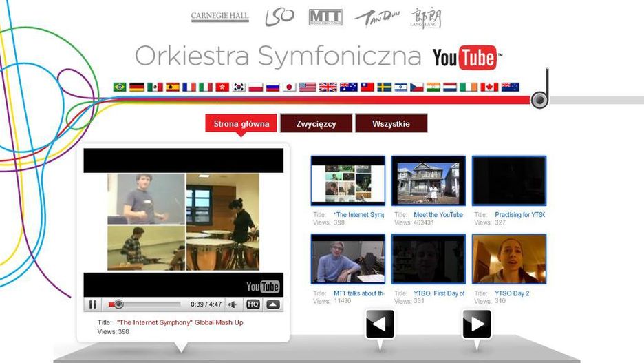Viewport: 644px width, 363px height.
Task: Click the YouTube watermark in player
Action: [x=263, y=287]
